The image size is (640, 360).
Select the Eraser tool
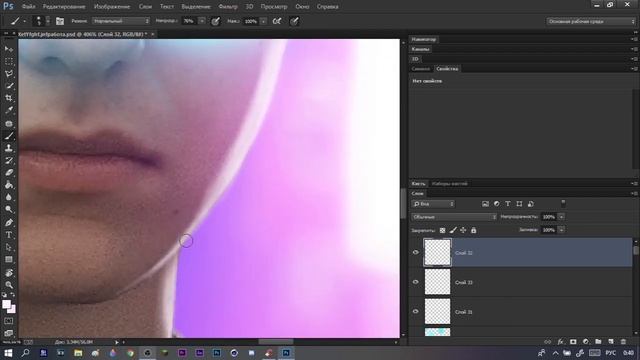(x=9, y=173)
